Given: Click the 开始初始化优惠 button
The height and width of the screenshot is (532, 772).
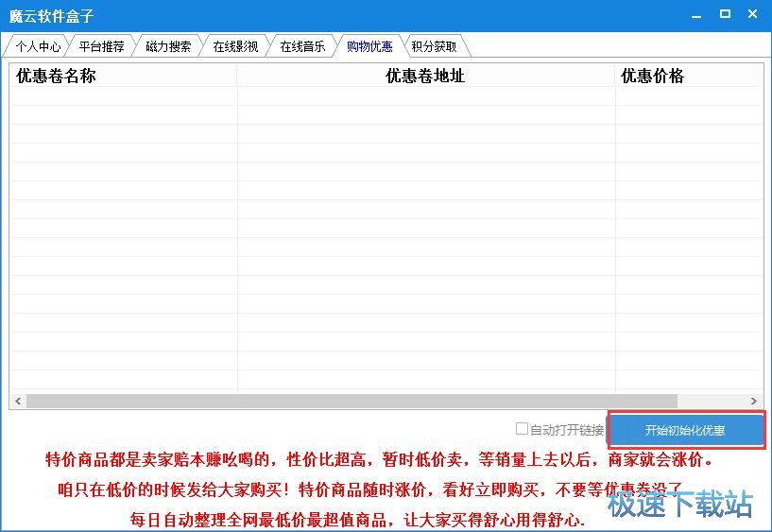Looking at the screenshot, I should click(x=685, y=430).
